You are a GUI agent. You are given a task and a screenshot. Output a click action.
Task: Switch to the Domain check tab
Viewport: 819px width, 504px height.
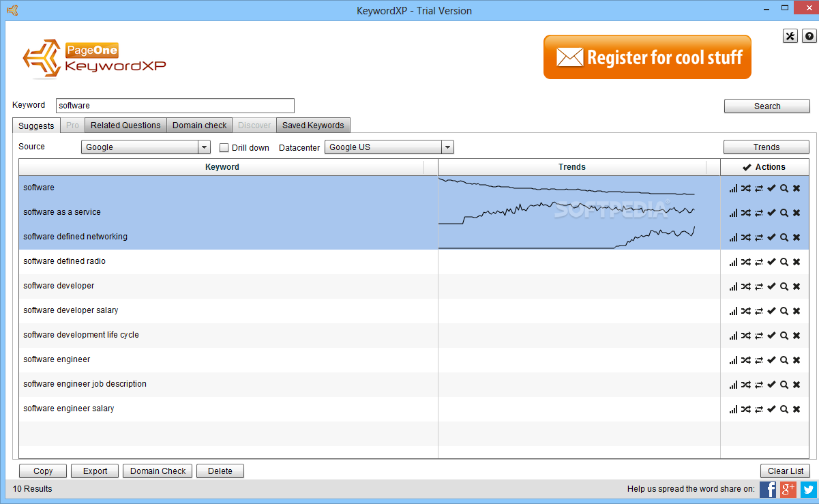[200, 125]
